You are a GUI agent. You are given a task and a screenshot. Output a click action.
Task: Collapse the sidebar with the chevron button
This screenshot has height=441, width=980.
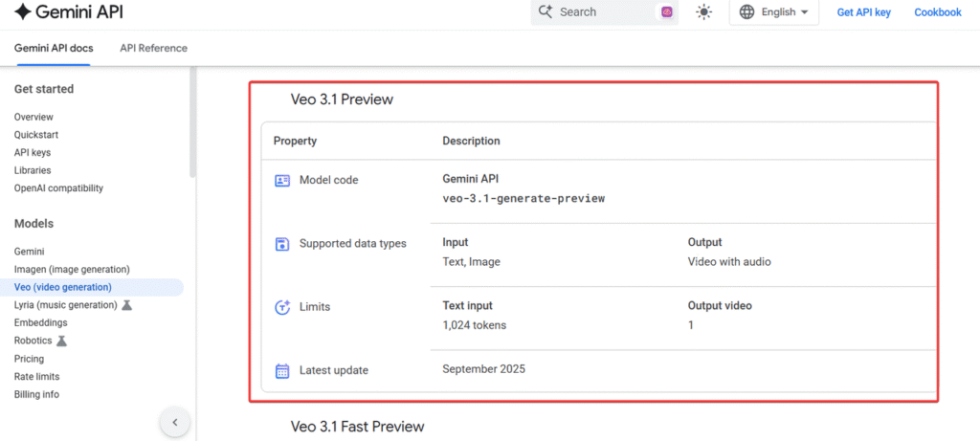point(174,422)
